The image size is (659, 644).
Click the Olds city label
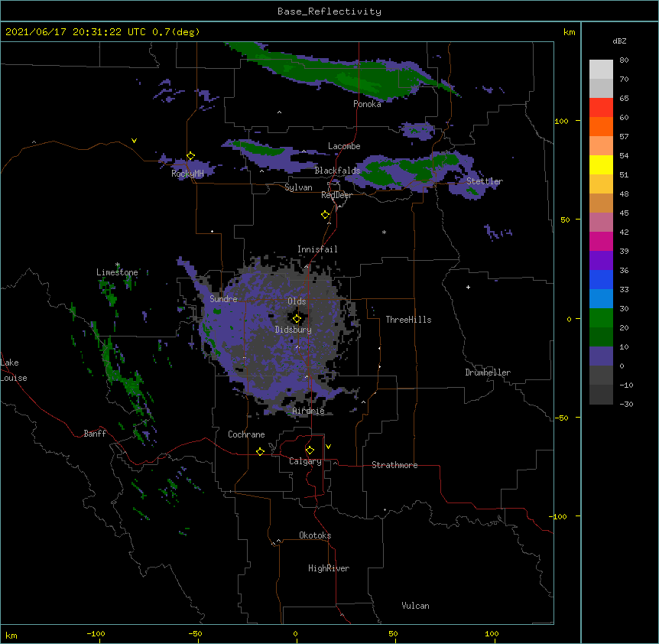point(297,301)
